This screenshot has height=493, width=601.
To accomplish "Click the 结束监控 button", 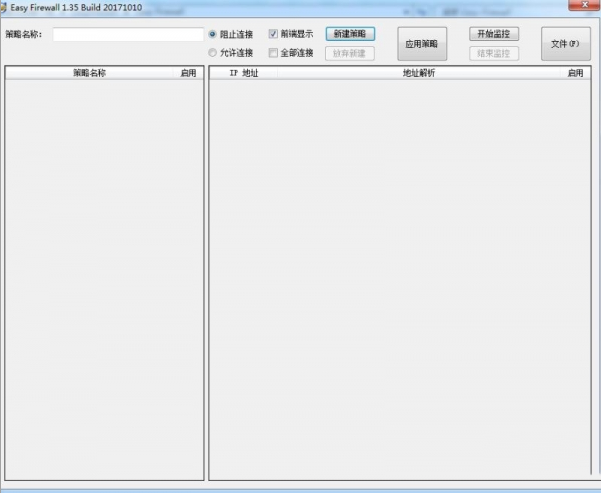I will (494, 53).
